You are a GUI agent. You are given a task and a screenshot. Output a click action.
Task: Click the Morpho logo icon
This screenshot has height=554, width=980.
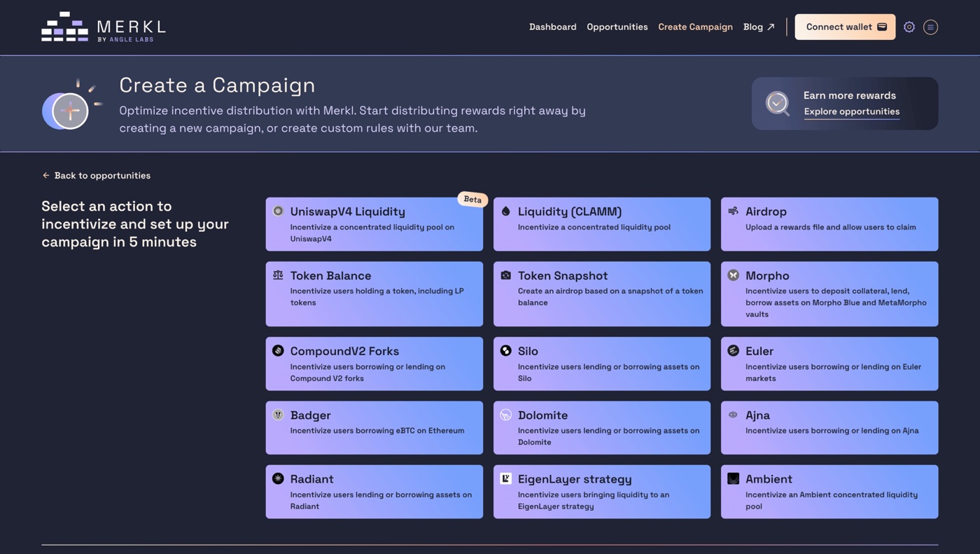pos(733,275)
